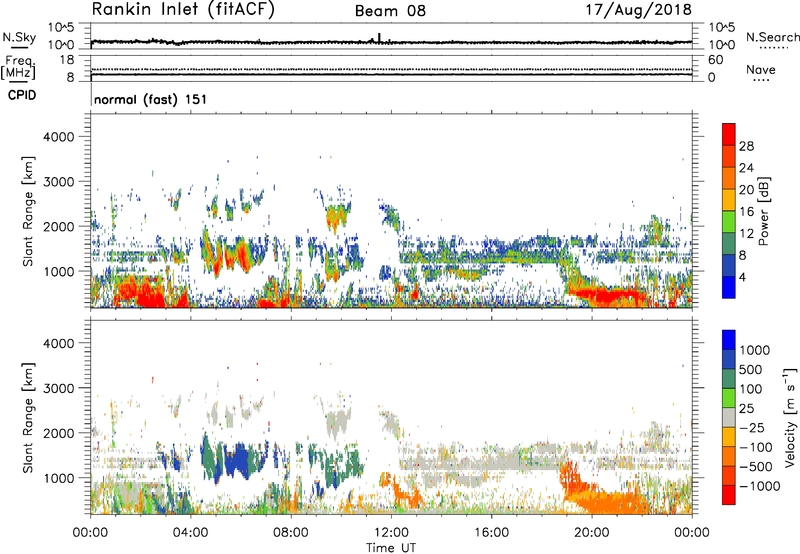The width and height of the screenshot is (800, 554).
Task: Click the '17/Aug/2018' date label
Action: pyautogui.click(x=638, y=10)
